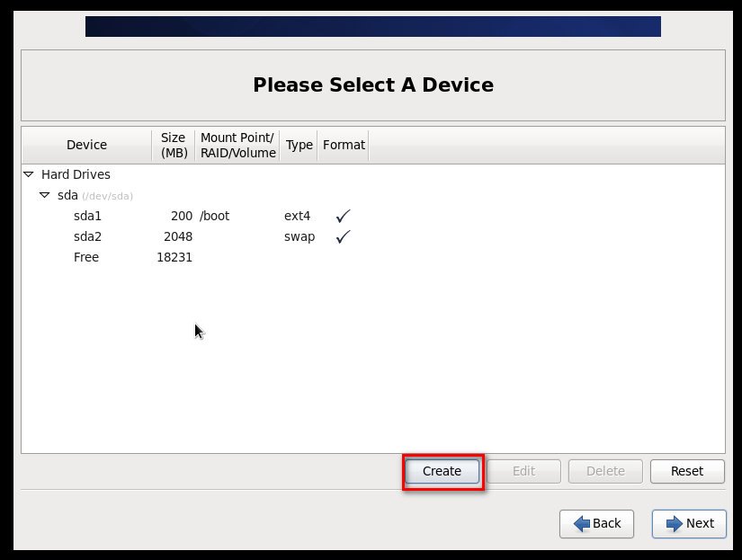This screenshot has height=560, width=742.
Task: Proceed with the Next button
Action: tap(689, 523)
